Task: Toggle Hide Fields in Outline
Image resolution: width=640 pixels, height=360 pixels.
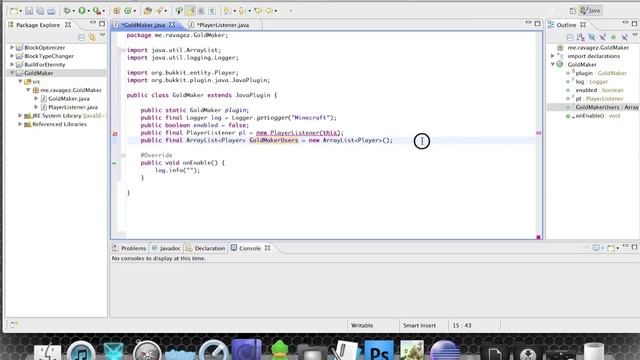Action: pos(592,38)
